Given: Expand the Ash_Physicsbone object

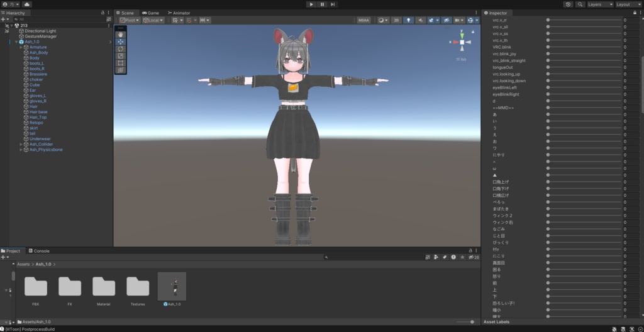Looking at the screenshot, I should 21,150.
